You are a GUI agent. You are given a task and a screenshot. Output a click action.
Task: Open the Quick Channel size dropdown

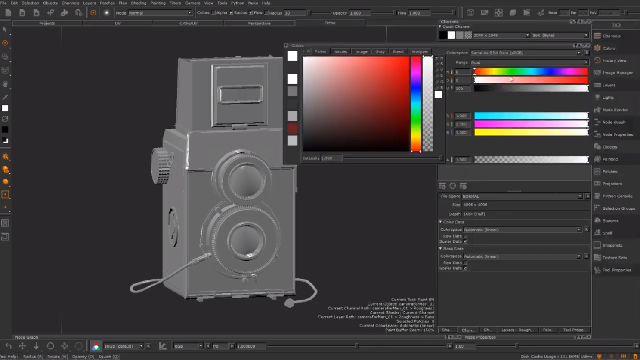[x=501, y=36]
